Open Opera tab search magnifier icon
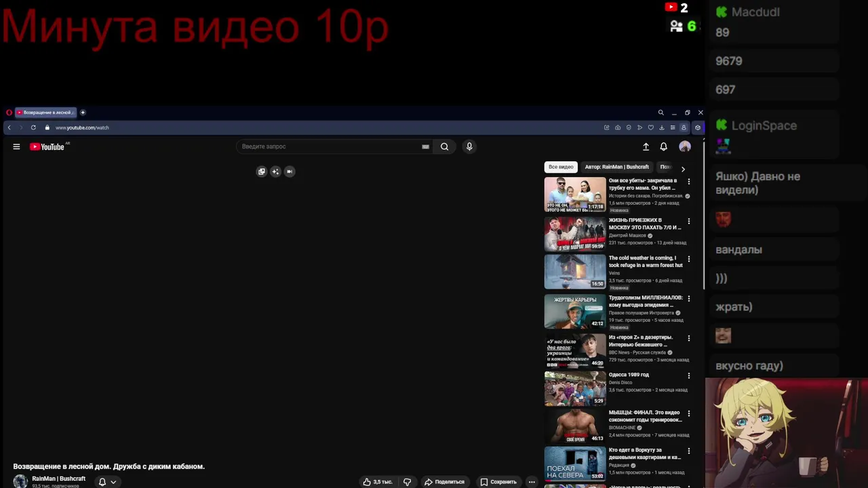The width and height of the screenshot is (868, 488). [660, 113]
